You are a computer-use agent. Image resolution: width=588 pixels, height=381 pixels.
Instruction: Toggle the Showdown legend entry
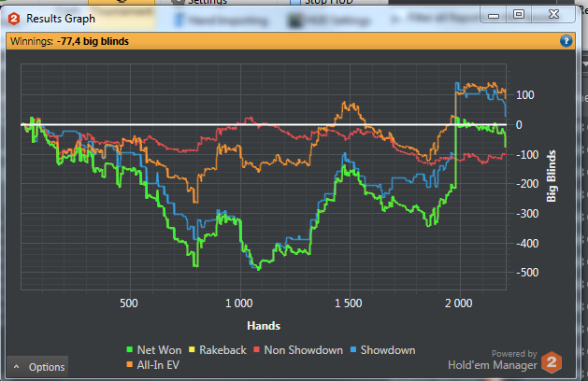383,350
